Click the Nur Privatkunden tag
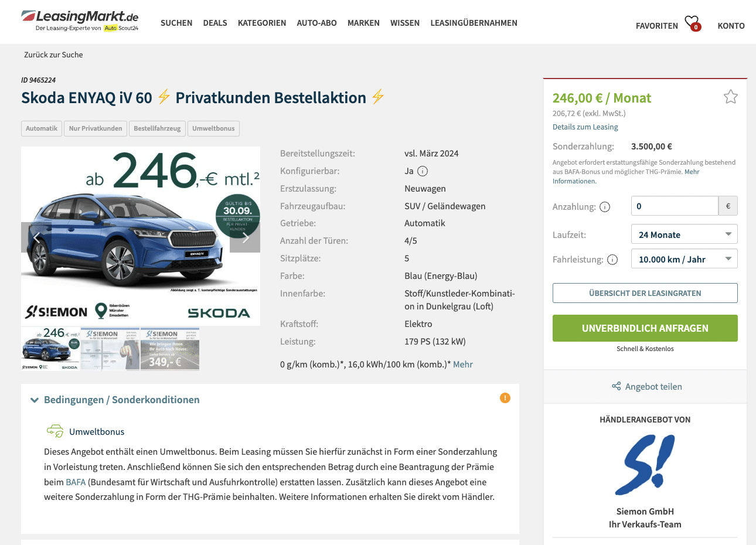Screen dimensions: 756x545 (x=96, y=128)
